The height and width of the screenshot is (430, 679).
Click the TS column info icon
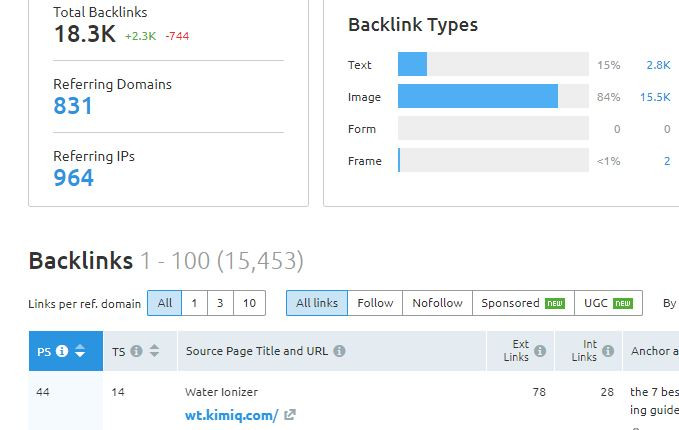136,351
